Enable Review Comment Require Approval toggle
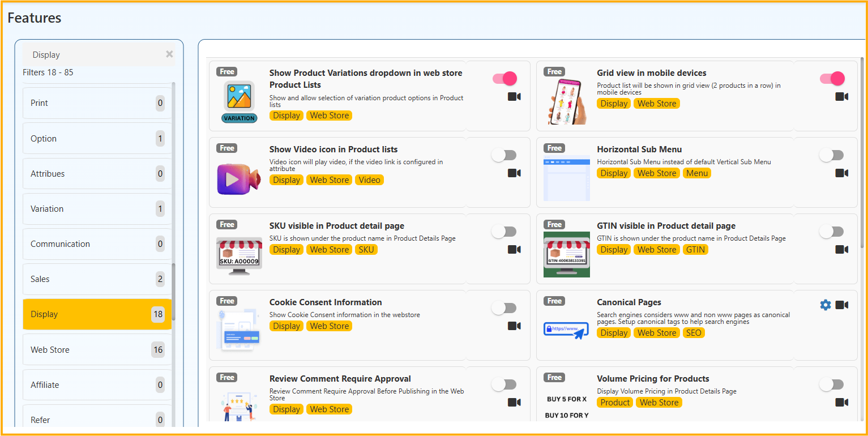The image size is (868, 436). pyautogui.click(x=504, y=384)
